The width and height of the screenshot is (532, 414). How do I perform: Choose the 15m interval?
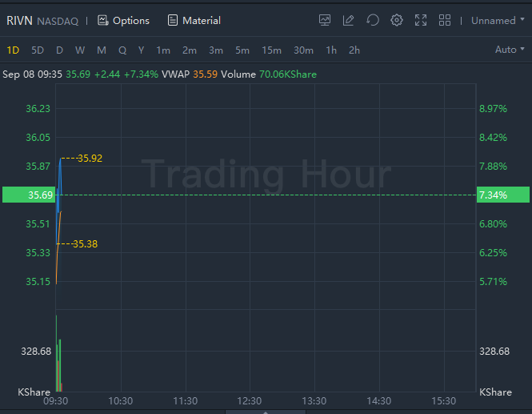pos(271,50)
